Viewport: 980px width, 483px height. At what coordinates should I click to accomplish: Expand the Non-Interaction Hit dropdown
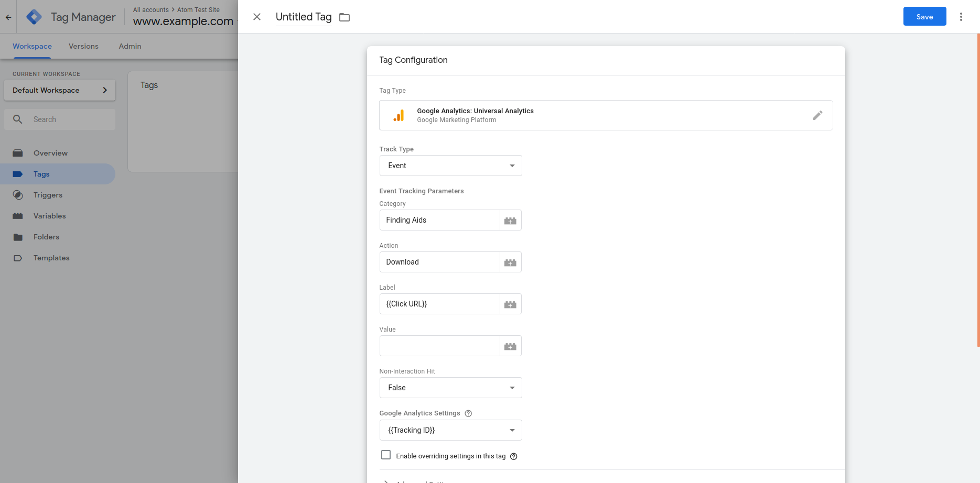point(450,388)
